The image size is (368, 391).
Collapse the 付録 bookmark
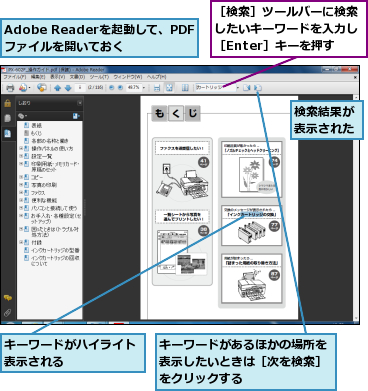pyautogui.click(x=20, y=242)
